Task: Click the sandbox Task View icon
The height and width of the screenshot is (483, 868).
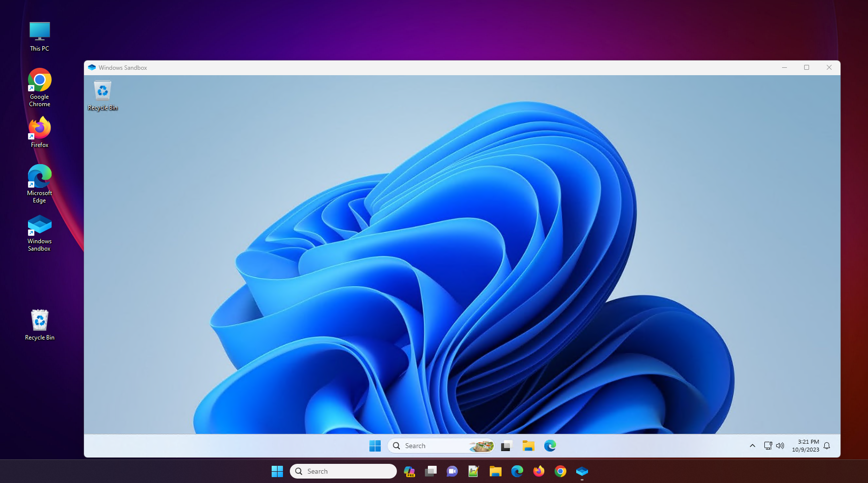Action: pyautogui.click(x=506, y=446)
